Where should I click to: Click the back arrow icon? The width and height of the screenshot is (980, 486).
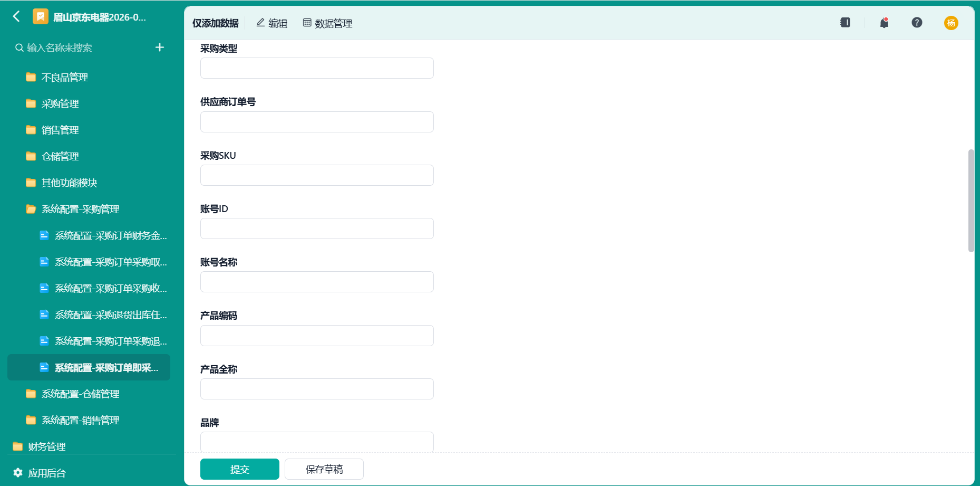tap(16, 16)
